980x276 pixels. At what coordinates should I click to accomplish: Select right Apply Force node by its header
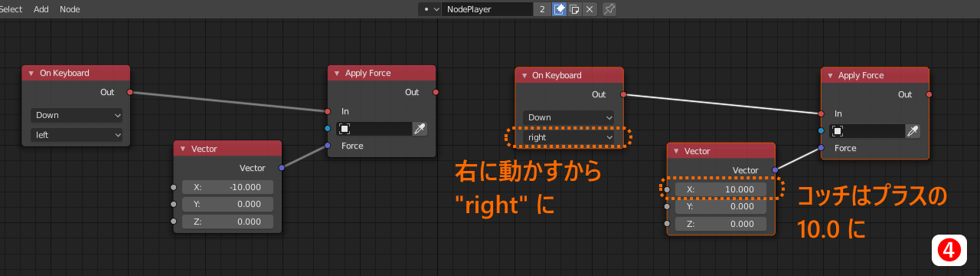(875, 75)
